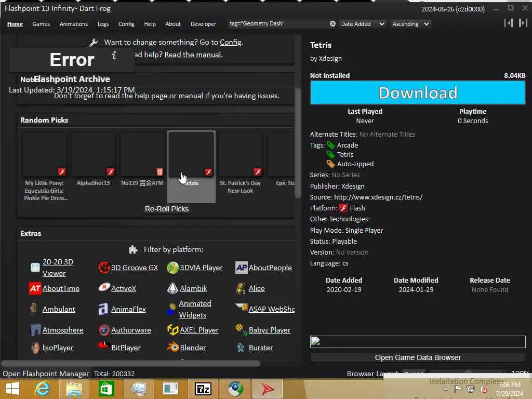Open the Ascending order dropdown

click(x=410, y=24)
